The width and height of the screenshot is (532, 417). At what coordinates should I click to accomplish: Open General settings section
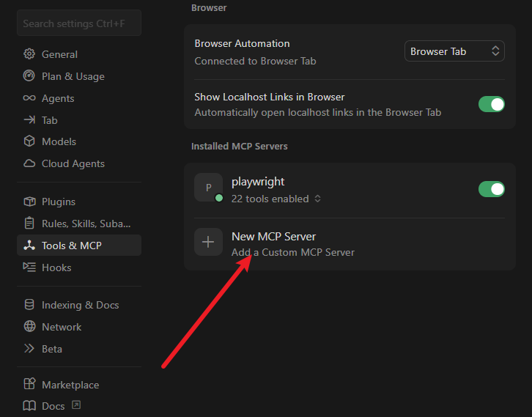pos(79,54)
